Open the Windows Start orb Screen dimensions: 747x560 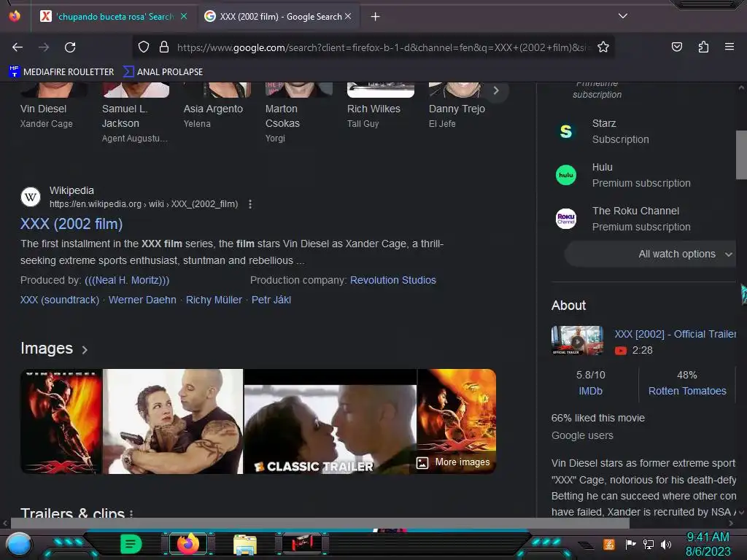(x=19, y=544)
